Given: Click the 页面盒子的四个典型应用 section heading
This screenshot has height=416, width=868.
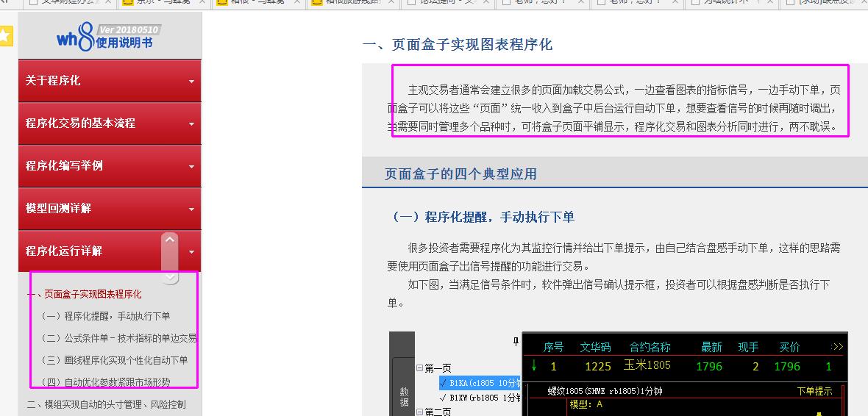Looking at the screenshot, I should 460,174.
